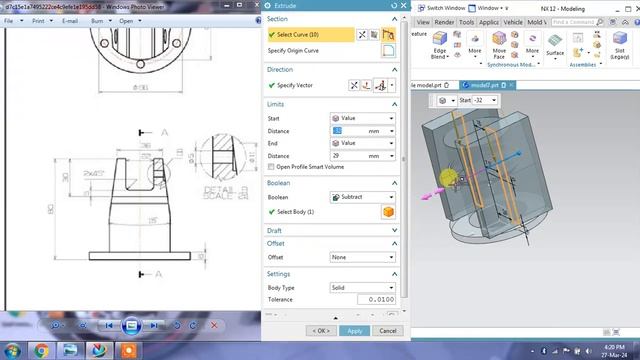Click Actual Size icon in Photo Viewer controls
This screenshot has height=360, width=640.
(x=83, y=325)
